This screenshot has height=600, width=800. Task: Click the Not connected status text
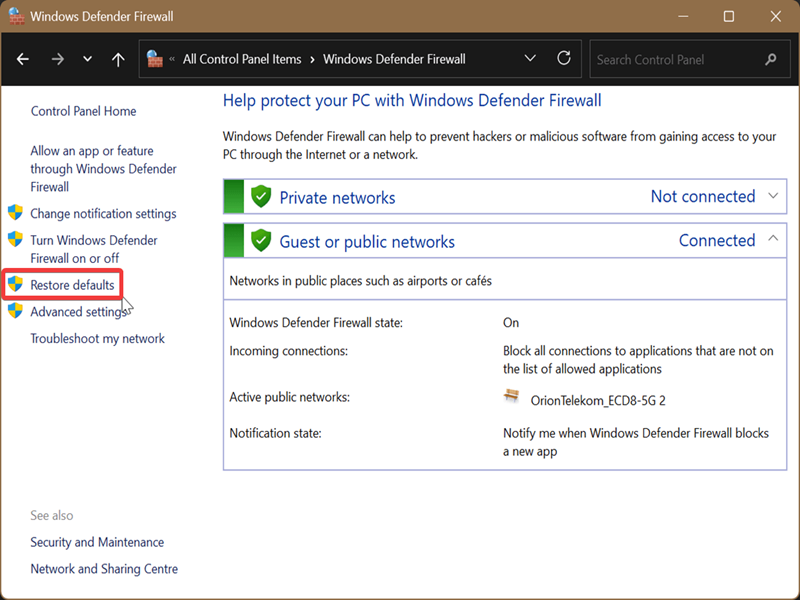(703, 196)
